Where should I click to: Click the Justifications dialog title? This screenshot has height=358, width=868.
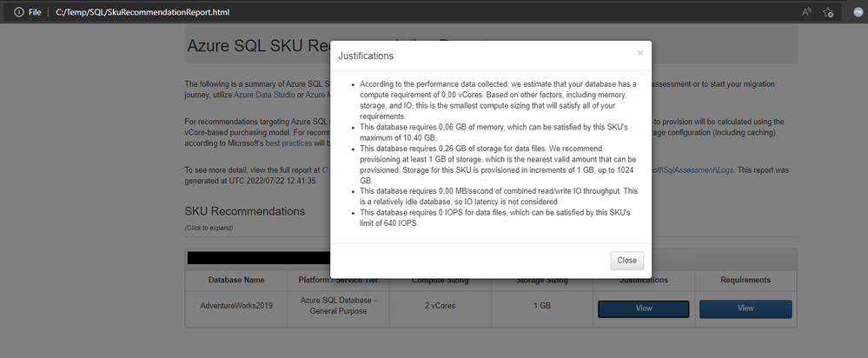pos(366,56)
